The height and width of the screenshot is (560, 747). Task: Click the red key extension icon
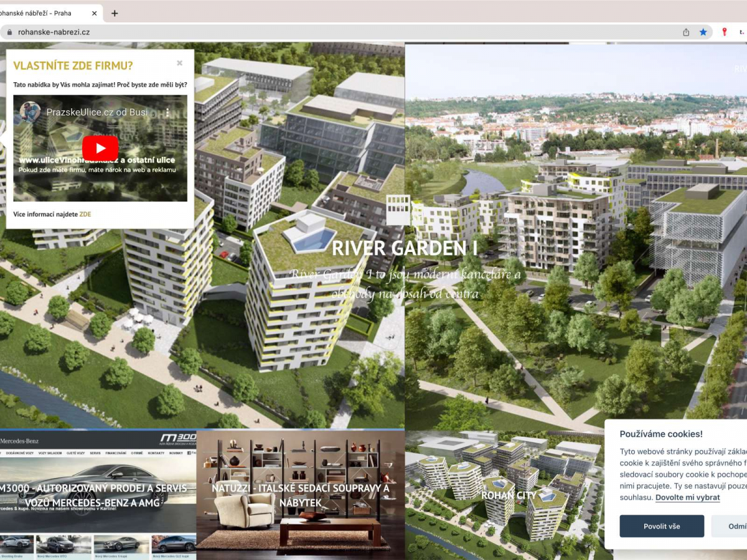coord(724,32)
